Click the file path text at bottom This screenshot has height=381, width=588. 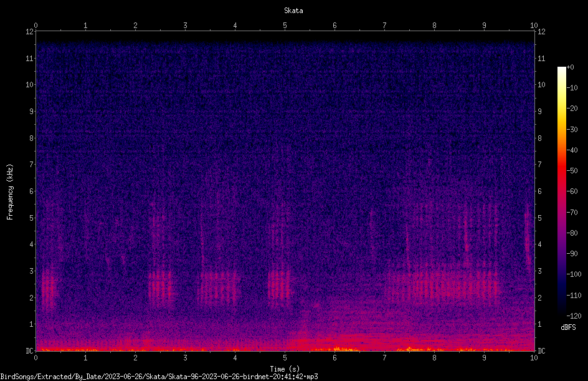click(159, 377)
